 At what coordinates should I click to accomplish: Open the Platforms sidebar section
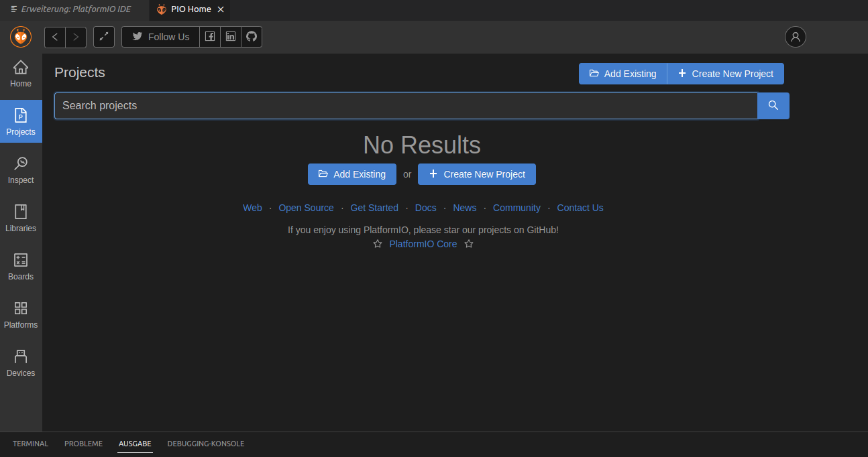click(21, 315)
